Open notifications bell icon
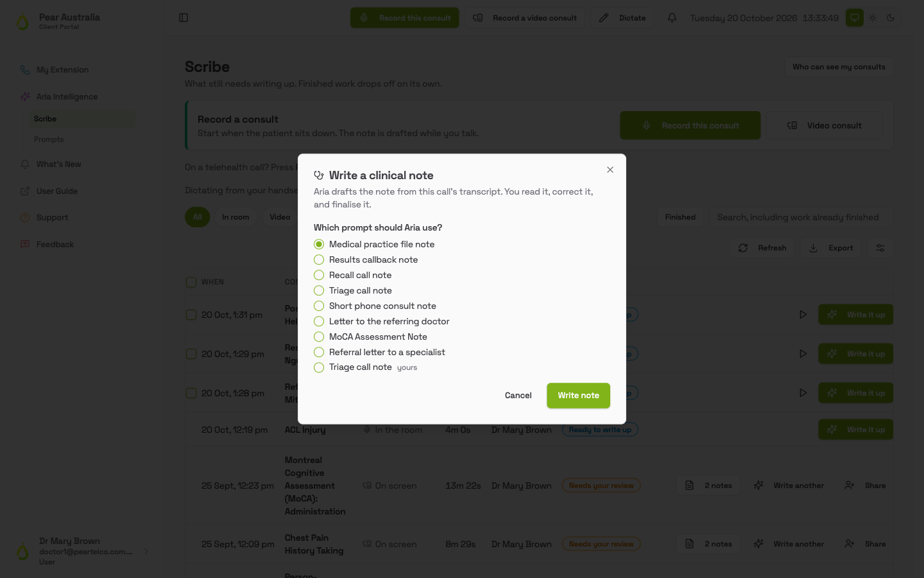This screenshot has height=578, width=924. pos(672,18)
